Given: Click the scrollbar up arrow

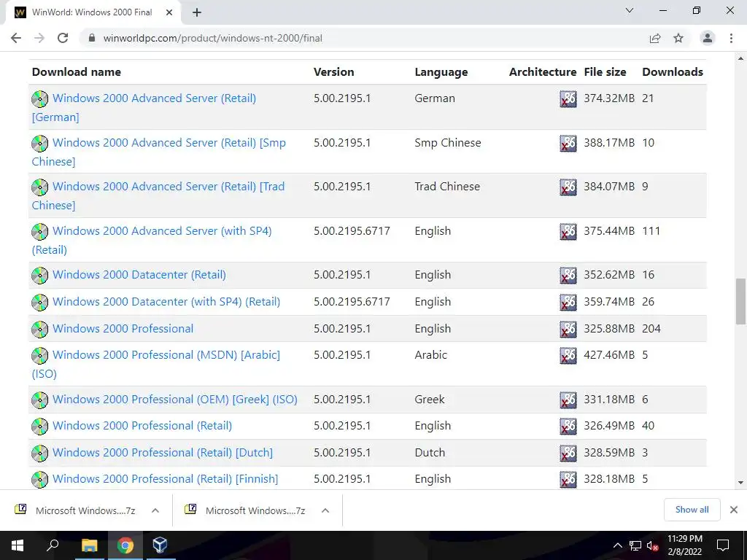Looking at the screenshot, I should (740, 58).
